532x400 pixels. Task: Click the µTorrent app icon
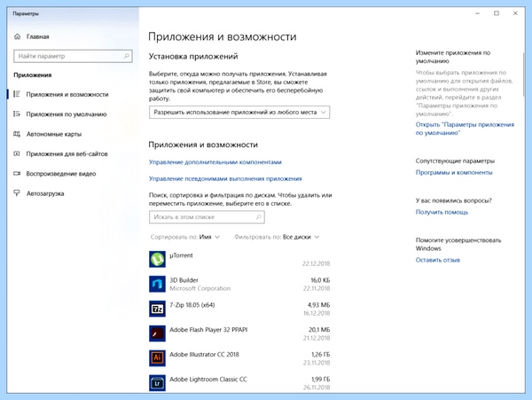coord(157,259)
